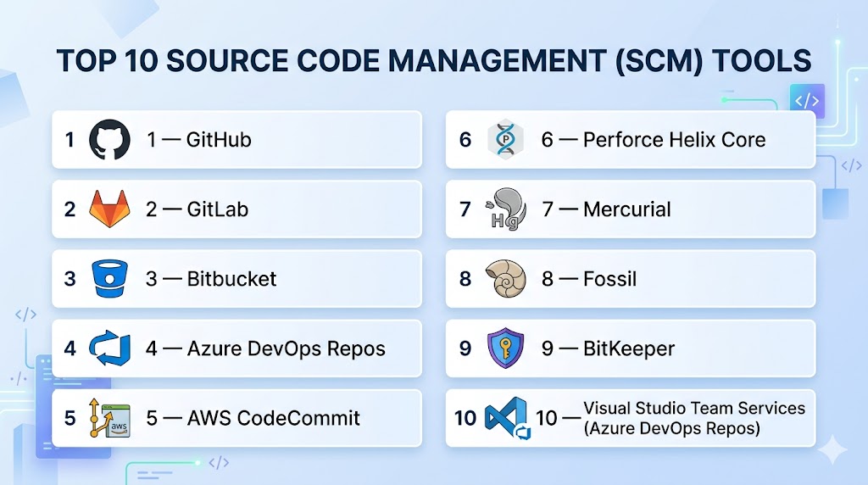The image size is (868, 485).
Task: Click the "9 — BitKeeper" text
Action: [x=608, y=348]
